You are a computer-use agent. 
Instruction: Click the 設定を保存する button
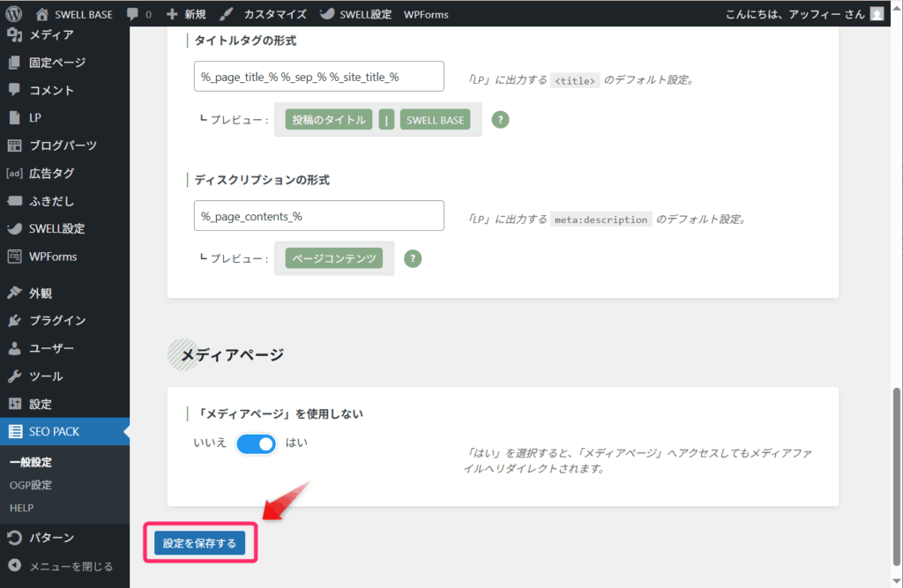tap(199, 543)
